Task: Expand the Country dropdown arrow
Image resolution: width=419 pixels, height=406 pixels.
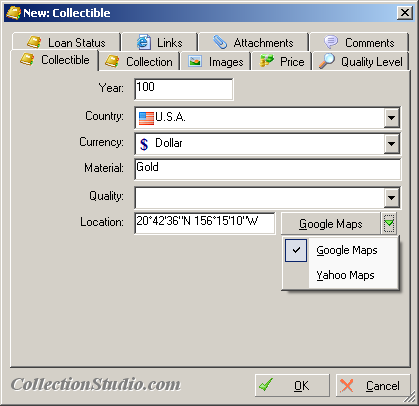Action: pyautogui.click(x=391, y=117)
